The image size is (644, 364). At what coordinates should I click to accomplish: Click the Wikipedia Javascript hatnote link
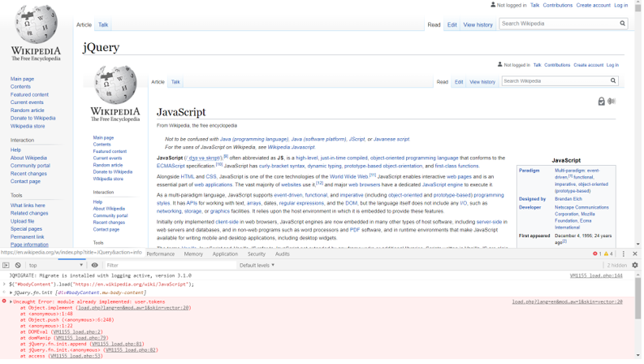coord(292,148)
